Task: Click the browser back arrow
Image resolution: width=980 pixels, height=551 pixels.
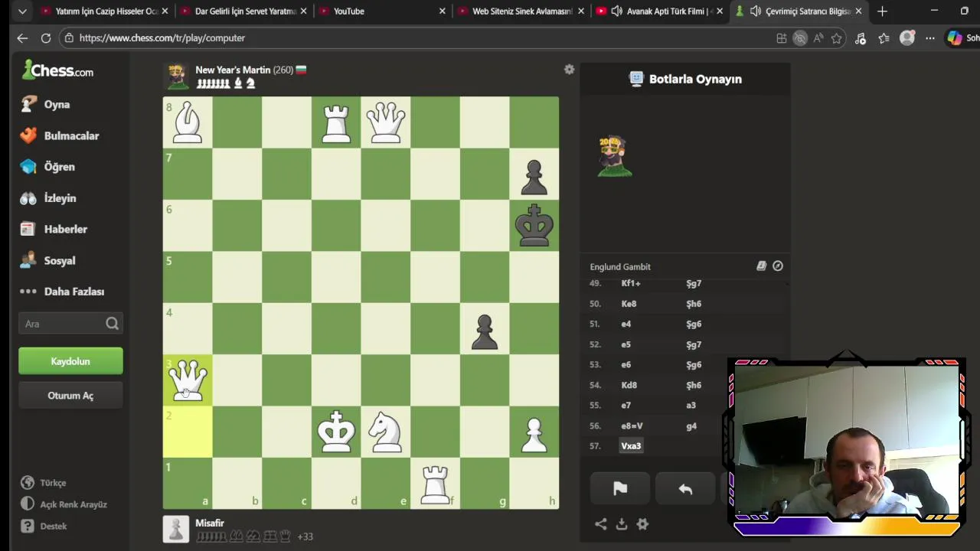Action: click(22, 37)
